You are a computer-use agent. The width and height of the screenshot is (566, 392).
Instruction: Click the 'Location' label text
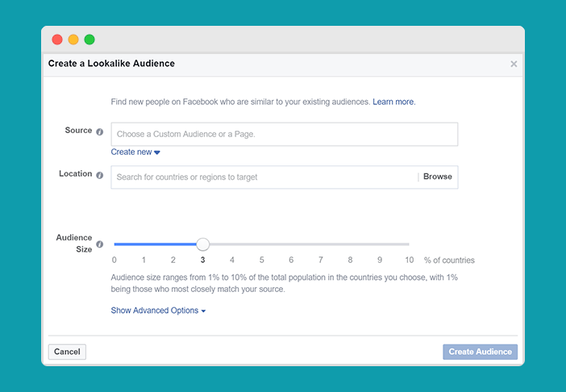click(76, 173)
